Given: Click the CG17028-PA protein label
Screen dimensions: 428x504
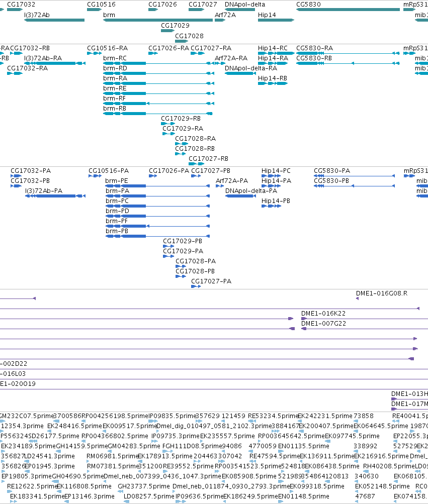Looking at the screenshot, I should click(x=195, y=261).
